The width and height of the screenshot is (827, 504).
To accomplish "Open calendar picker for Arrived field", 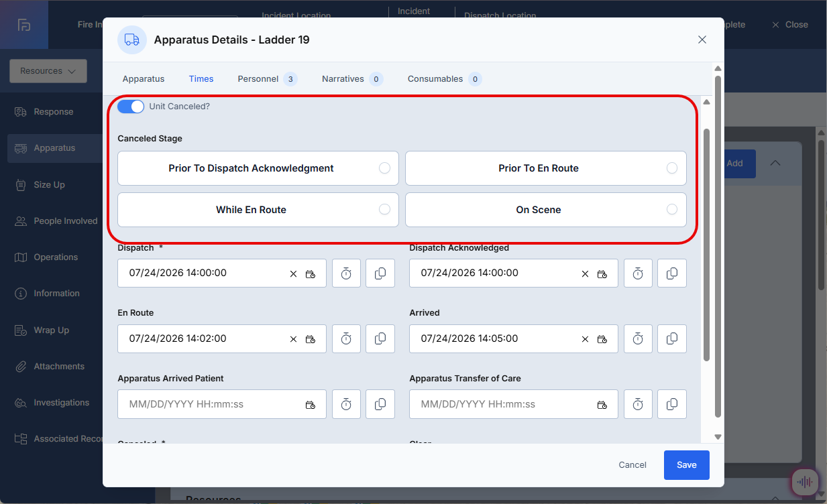I will [x=602, y=339].
